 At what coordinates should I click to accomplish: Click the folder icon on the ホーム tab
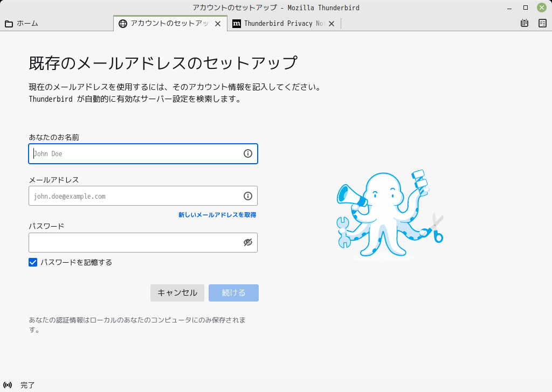[9, 24]
